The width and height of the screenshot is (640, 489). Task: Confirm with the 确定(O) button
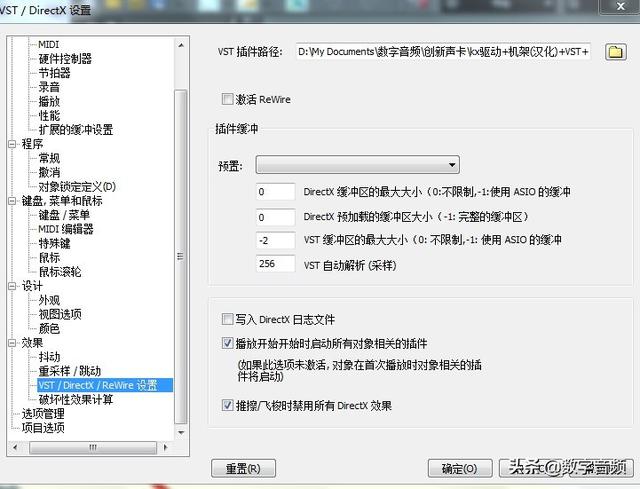click(x=460, y=469)
